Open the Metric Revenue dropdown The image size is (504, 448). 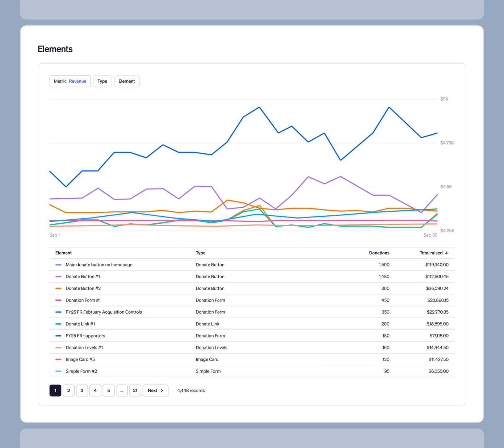[70, 81]
